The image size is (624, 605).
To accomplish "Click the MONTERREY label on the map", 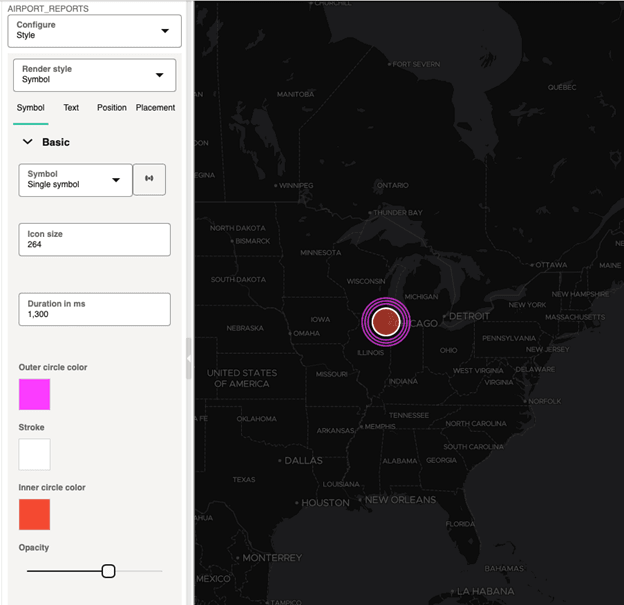I will coord(272,558).
